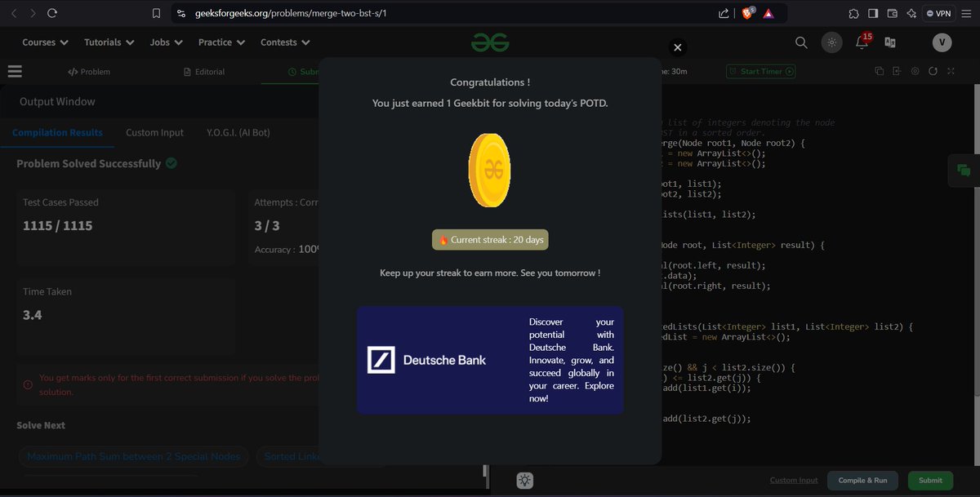Toggle the light/dark theme sun button
The width and height of the screenshot is (980, 497).
(831, 42)
